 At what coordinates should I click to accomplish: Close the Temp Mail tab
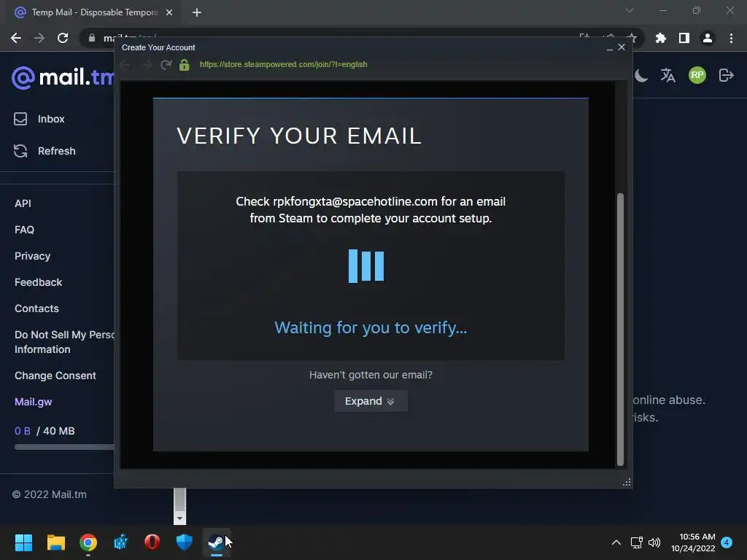tap(169, 12)
